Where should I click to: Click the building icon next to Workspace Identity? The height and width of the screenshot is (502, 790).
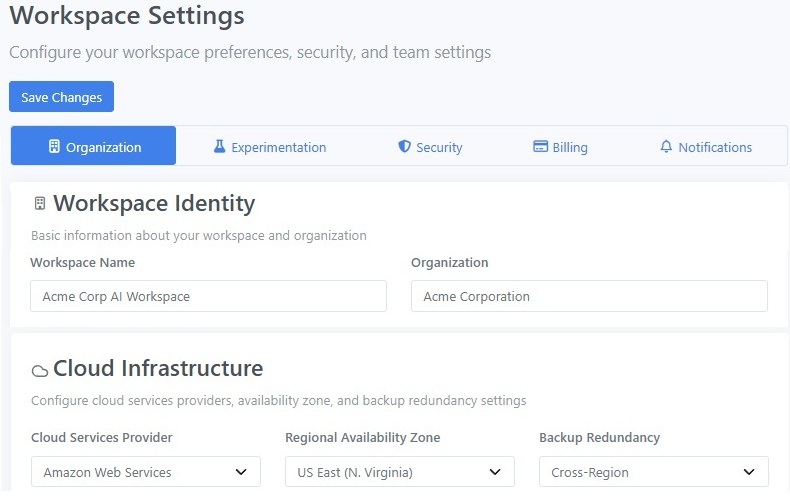(40, 204)
